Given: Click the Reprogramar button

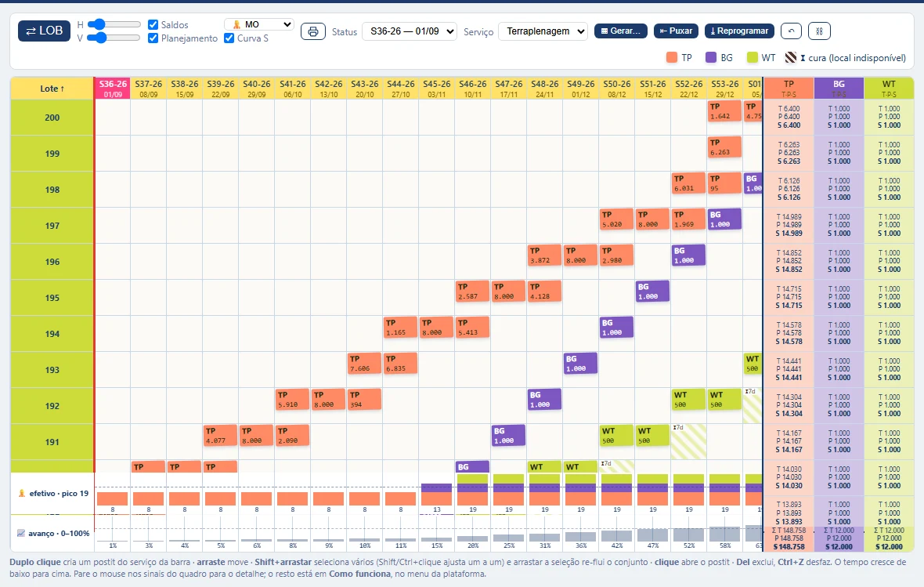Looking at the screenshot, I should 739,31.
